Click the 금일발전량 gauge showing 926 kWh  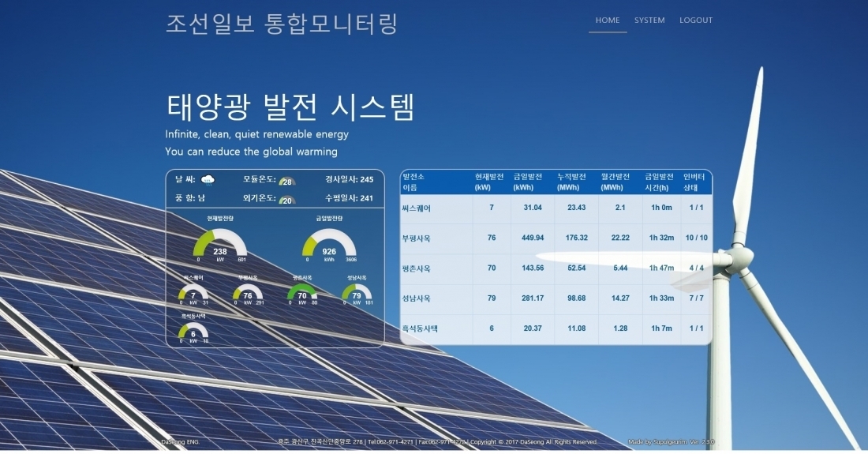click(329, 243)
